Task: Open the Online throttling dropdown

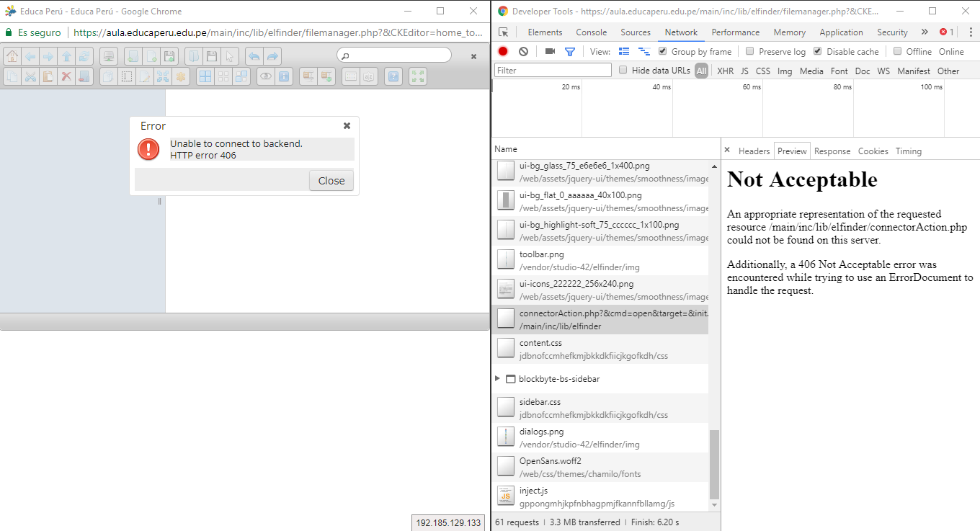Action: point(951,51)
